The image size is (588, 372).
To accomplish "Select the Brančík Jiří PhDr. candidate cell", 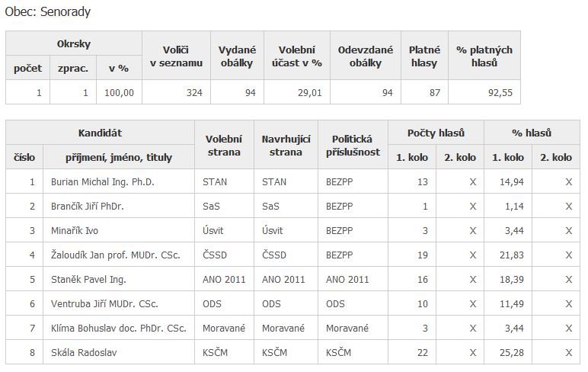I will click(x=81, y=207).
